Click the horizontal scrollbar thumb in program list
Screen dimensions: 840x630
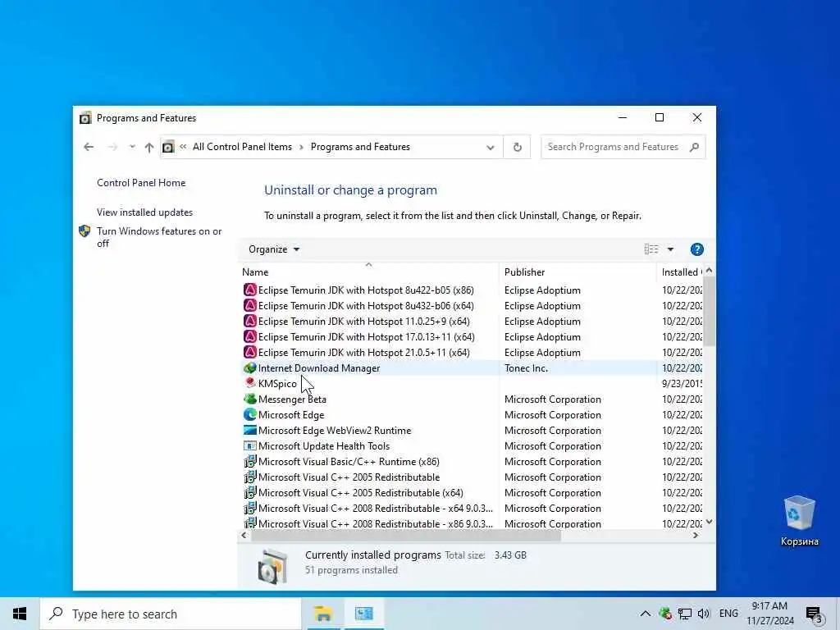coord(406,535)
